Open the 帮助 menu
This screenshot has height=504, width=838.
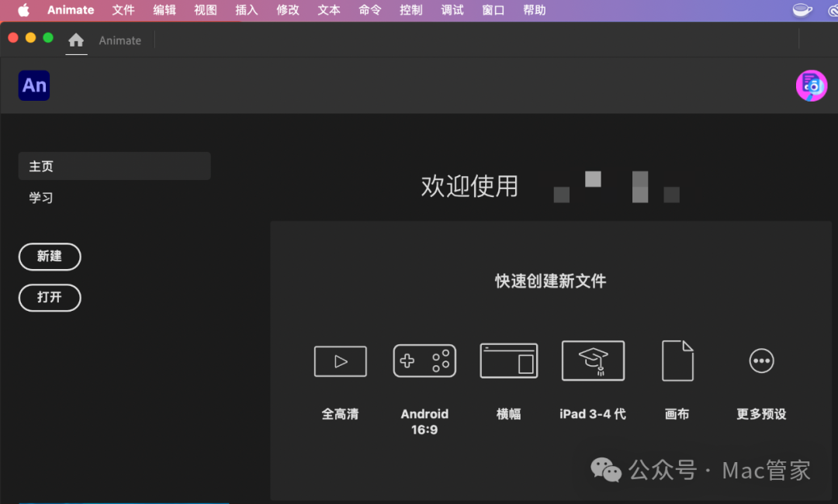(x=535, y=10)
